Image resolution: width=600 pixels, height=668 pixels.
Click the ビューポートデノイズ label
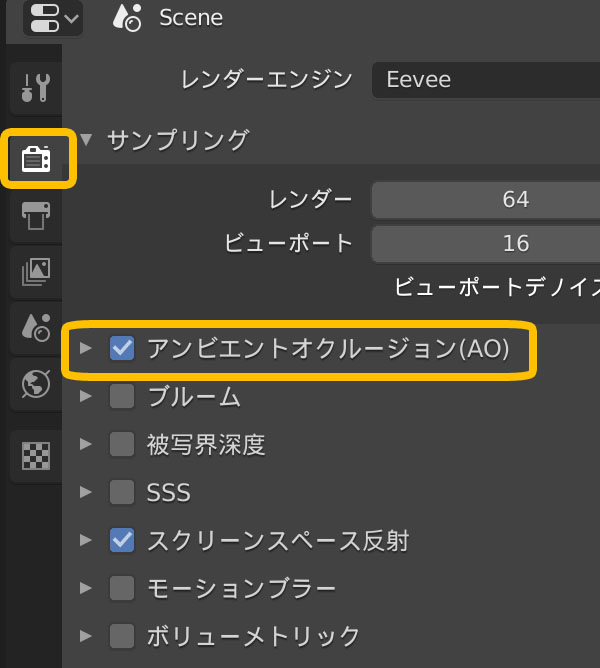coord(497,287)
